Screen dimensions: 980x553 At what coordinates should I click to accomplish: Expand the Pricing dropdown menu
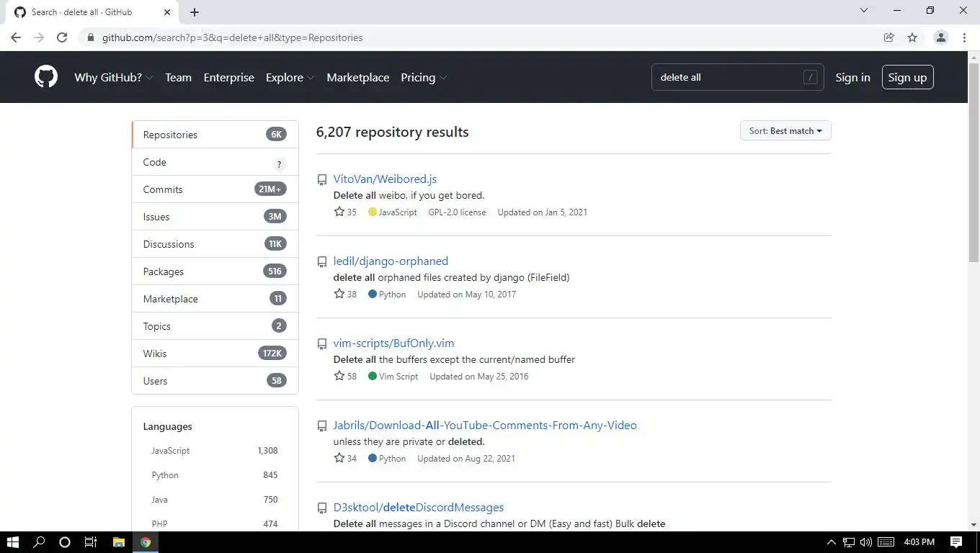tap(424, 77)
